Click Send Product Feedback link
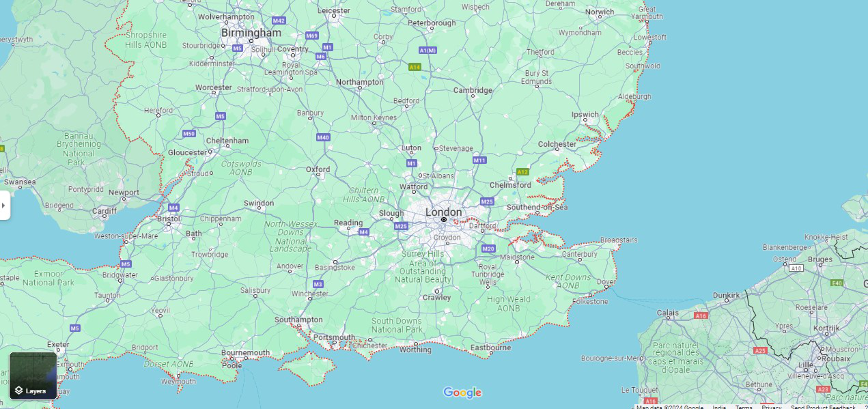This screenshot has height=409, width=868. (823, 407)
